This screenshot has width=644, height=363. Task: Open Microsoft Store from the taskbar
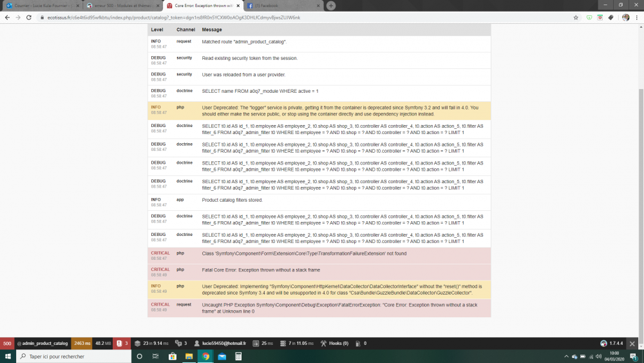click(173, 357)
